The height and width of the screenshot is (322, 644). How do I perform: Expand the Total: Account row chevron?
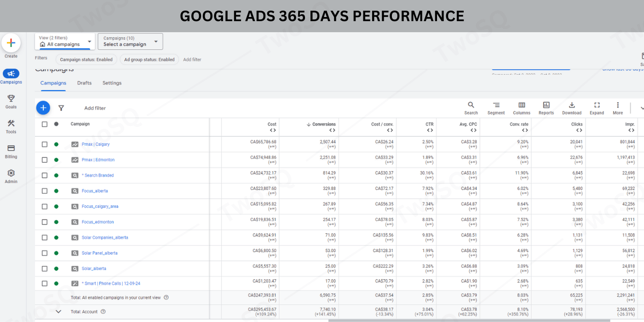pos(58,311)
